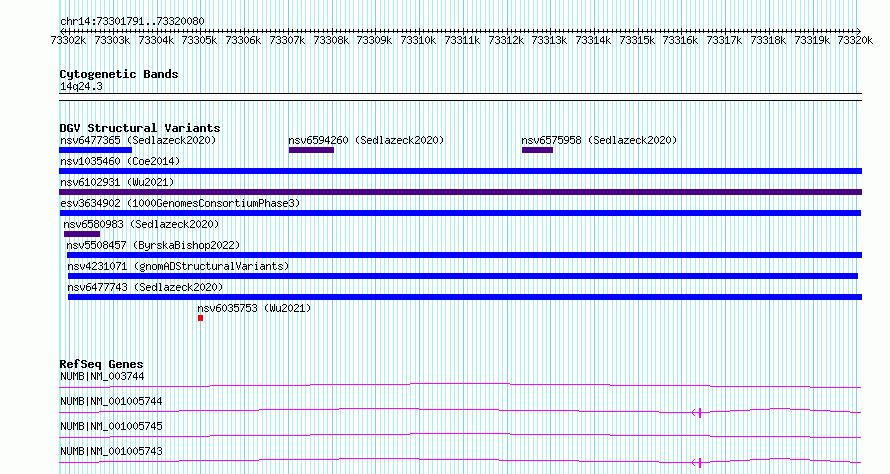Click the blue bar for nsv4231071
This screenshot has height=474, width=890.
[x=463, y=276]
